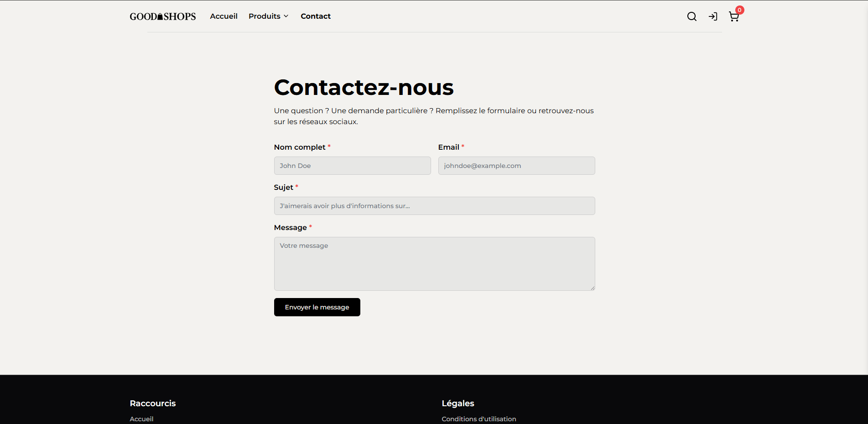This screenshot has width=868, height=424.
Task: Click the red cart count badge
Action: point(739,10)
